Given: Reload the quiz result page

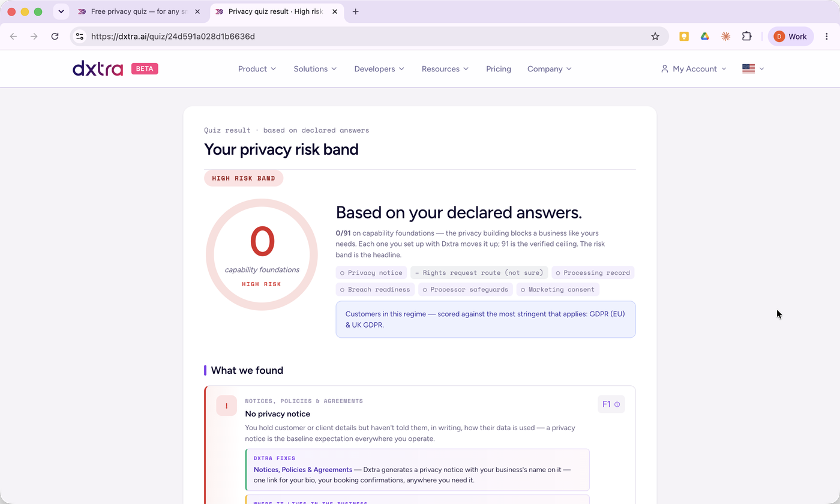Looking at the screenshot, I should coord(55,37).
